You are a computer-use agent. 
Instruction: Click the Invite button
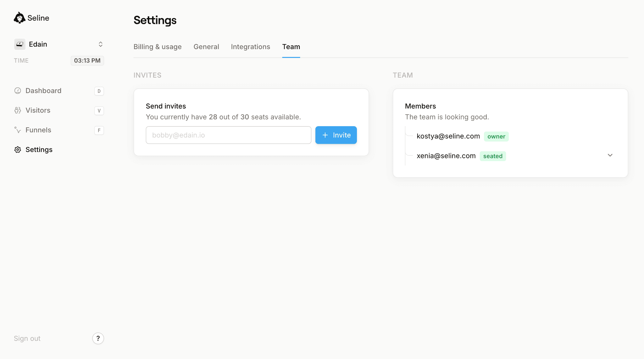[x=336, y=135]
